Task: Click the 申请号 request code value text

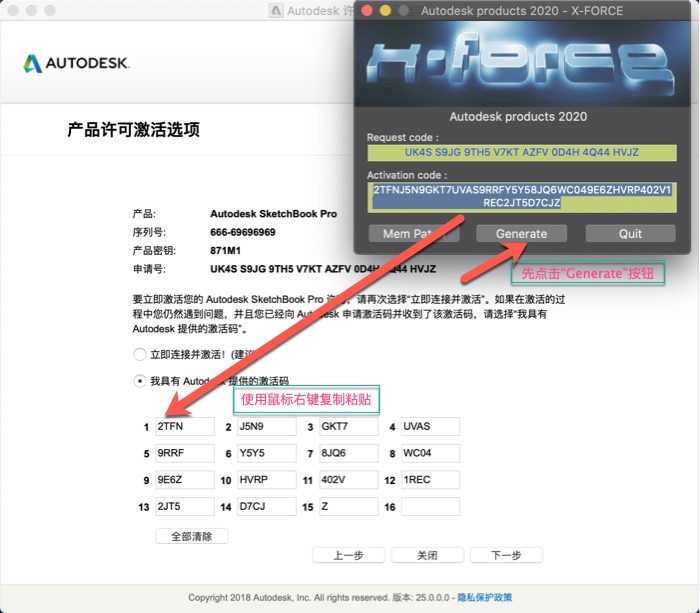Action: tap(323, 269)
